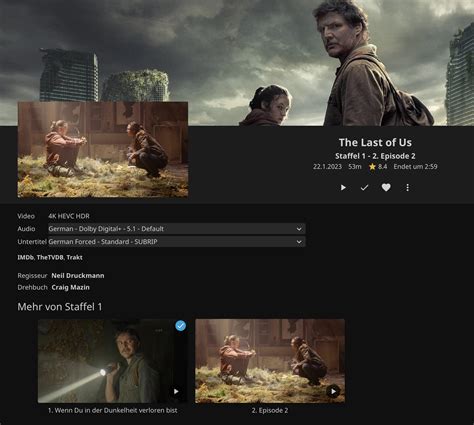Open the Untertitel subtitle dropdown
Viewport: 474px width, 425px height.
point(176,242)
